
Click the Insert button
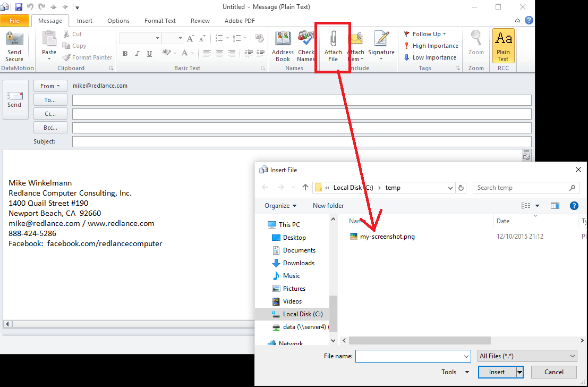tap(497, 372)
